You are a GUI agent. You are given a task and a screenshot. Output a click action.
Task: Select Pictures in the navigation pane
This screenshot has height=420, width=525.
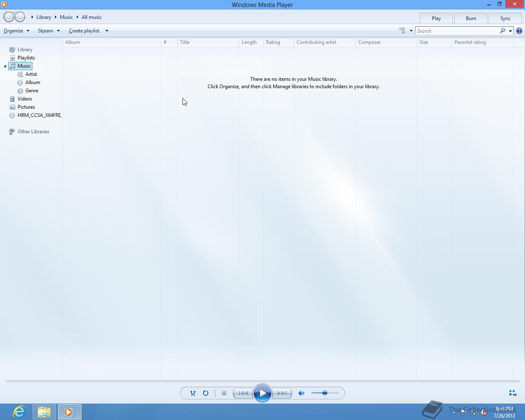[26, 107]
